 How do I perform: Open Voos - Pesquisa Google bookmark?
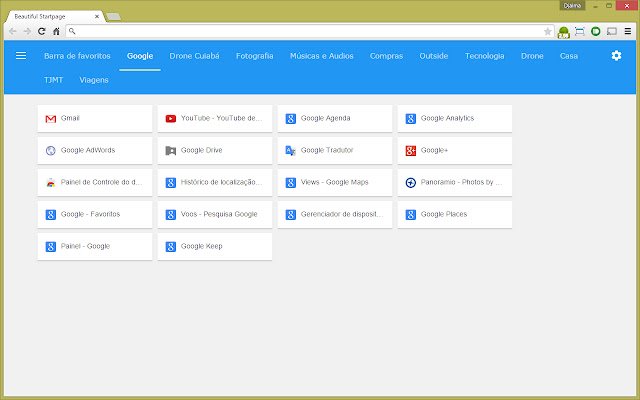(215, 214)
